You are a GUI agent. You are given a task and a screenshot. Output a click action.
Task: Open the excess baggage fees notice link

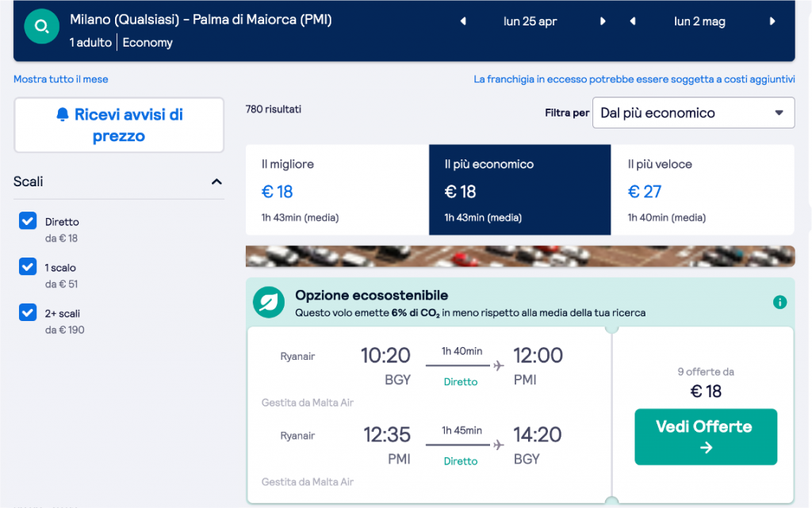tap(634, 79)
